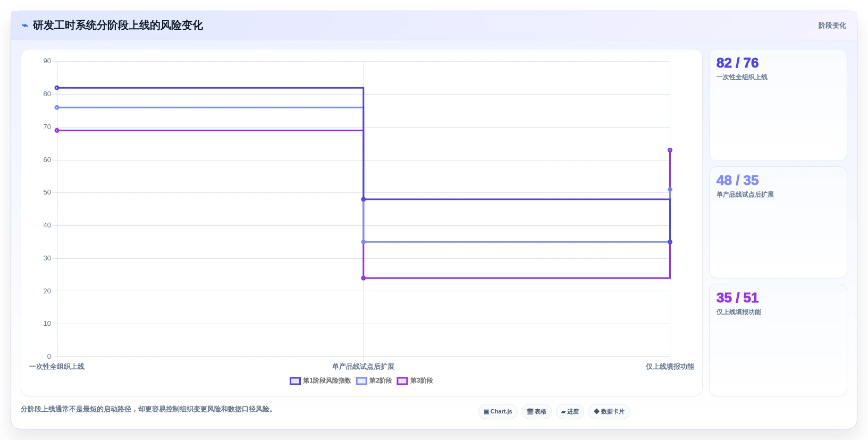Screen dimensions: 868x440
Task: Open the 35 / 51 仅上线填报功能 card
Action: pyautogui.click(x=778, y=340)
